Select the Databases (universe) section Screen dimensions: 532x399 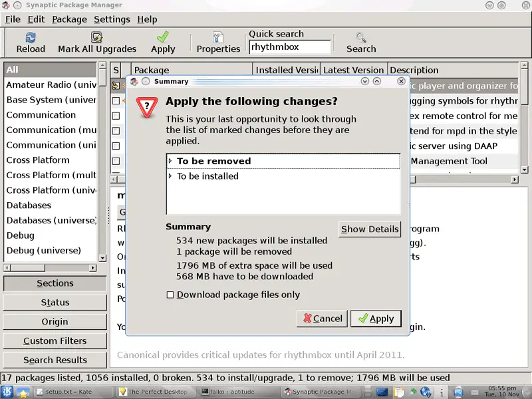coord(51,220)
